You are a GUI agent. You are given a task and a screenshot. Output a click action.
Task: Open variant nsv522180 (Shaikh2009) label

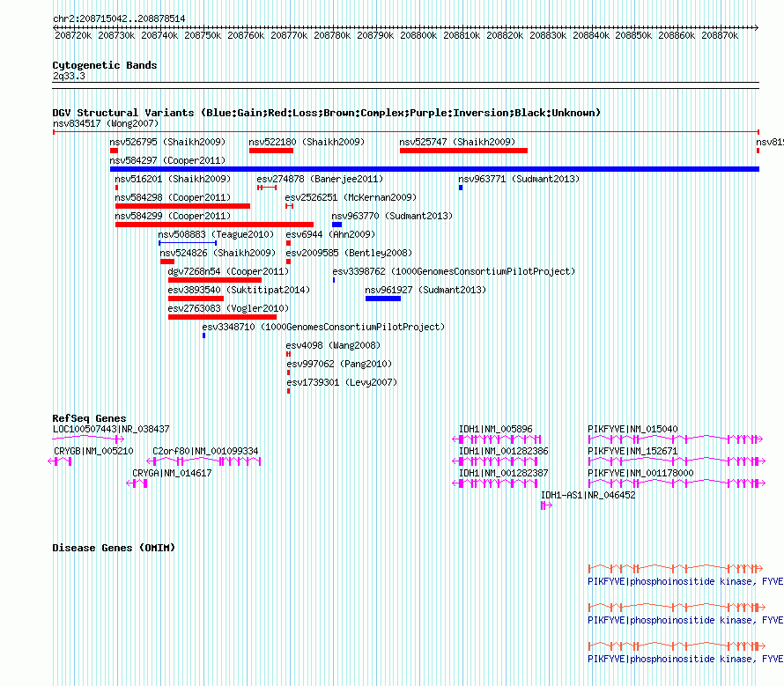(307, 142)
